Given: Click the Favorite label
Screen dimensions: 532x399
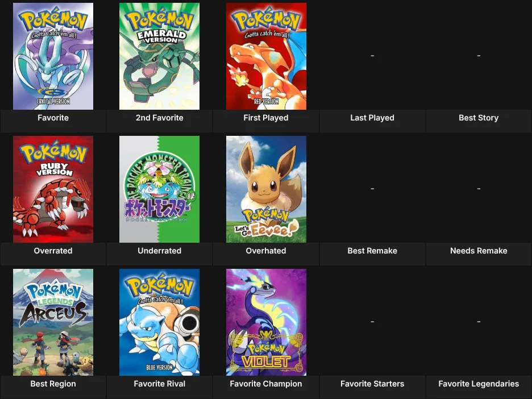Looking at the screenshot, I should (53, 118).
